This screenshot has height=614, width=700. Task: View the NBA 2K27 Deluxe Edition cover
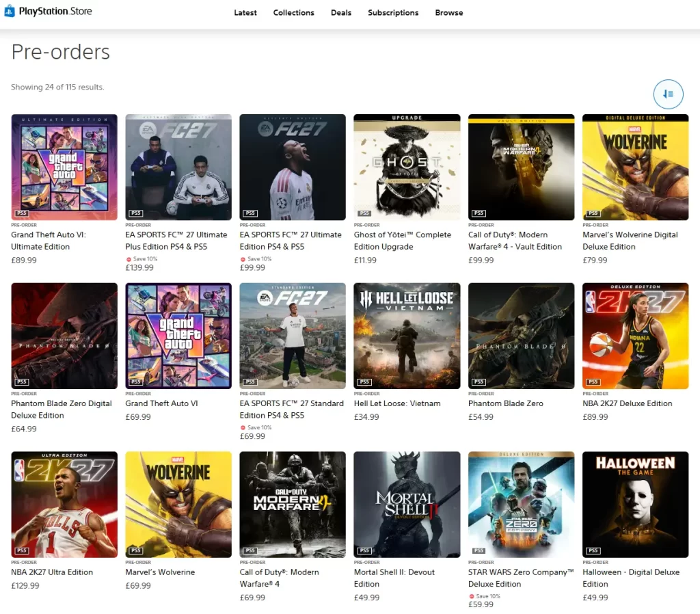click(635, 336)
